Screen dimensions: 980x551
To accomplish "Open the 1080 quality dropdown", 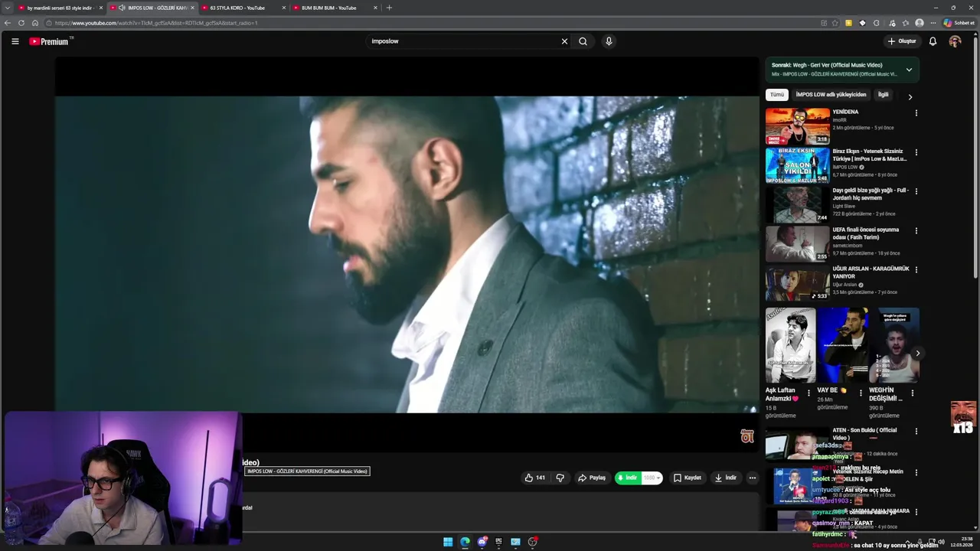I will click(x=652, y=478).
